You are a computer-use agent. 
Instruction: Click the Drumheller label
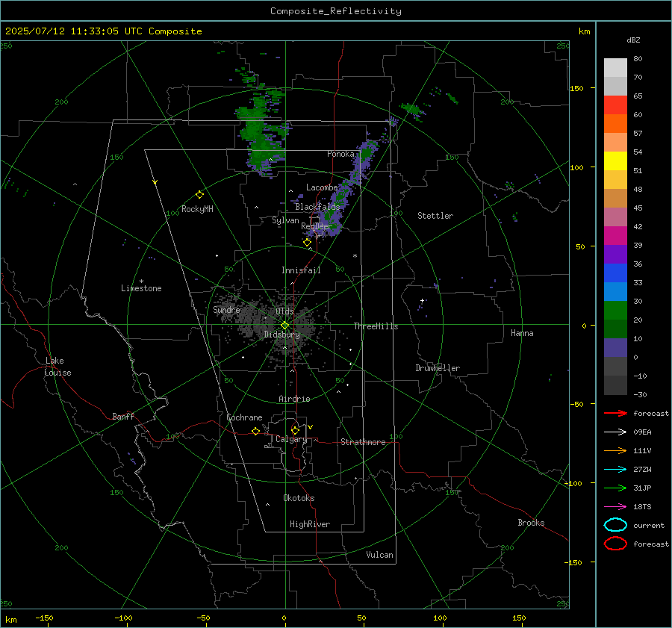(x=438, y=368)
